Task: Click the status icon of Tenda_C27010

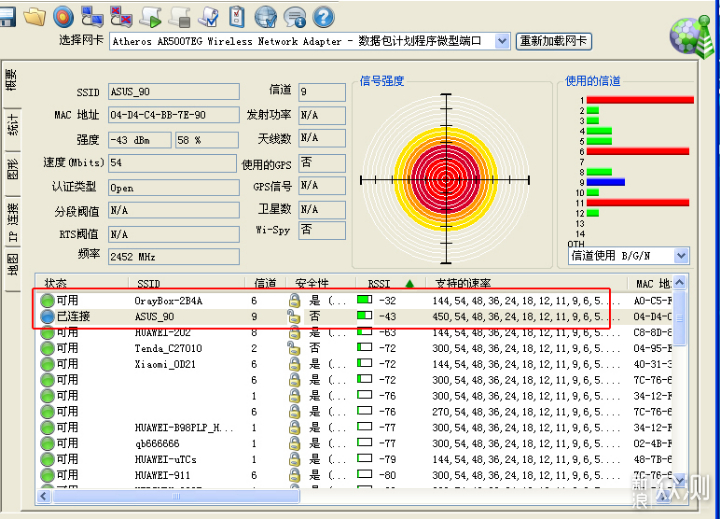Action: pos(47,348)
